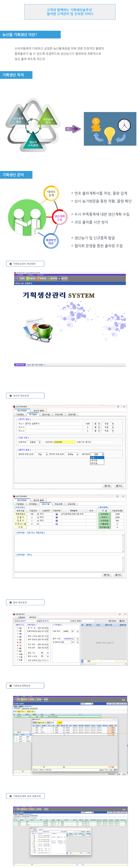The image size is (140, 868).
Task: Click 취소 in the 경작지 정보 window
Action: click(119, 486)
